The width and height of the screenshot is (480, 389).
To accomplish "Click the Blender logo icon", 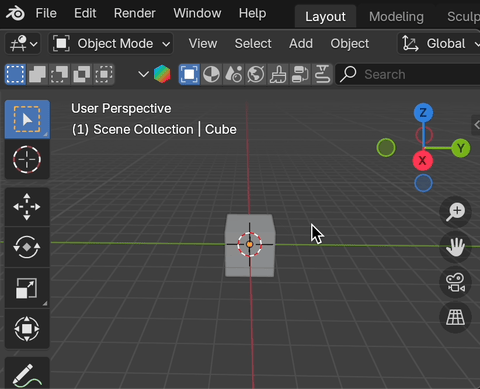I will click(15, 14).
